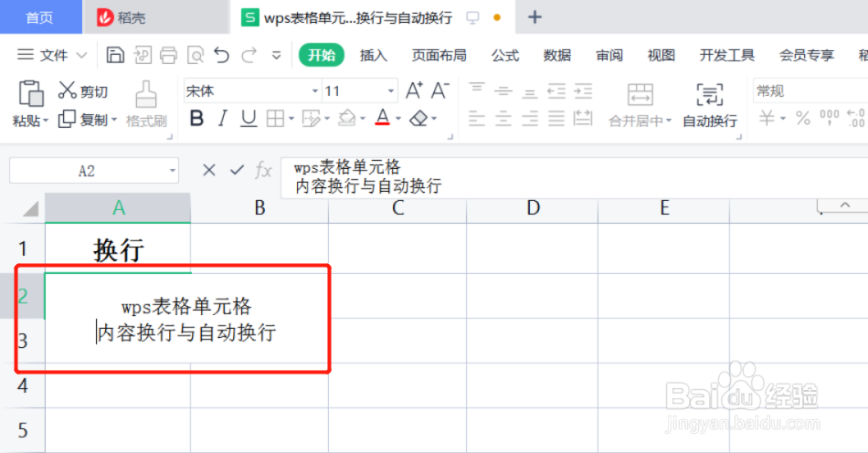Click the red font color A button

coord(382,118)
